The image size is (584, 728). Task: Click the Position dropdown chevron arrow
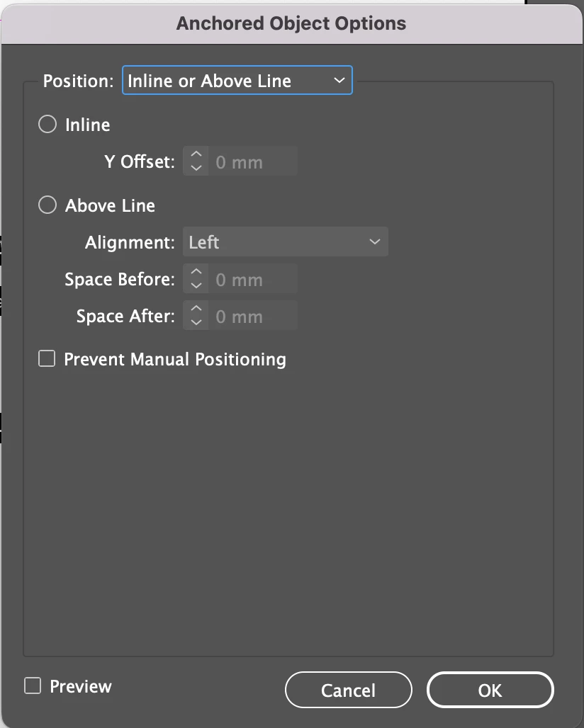click(339, 81)
